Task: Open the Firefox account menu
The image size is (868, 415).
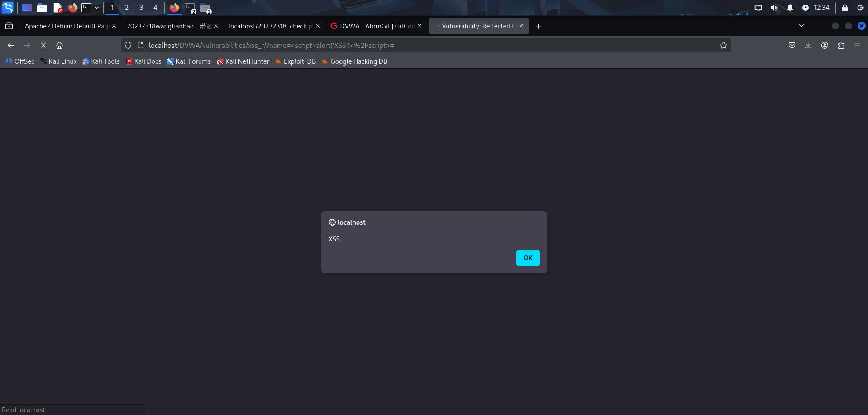Action: click(x=825, y=45)
